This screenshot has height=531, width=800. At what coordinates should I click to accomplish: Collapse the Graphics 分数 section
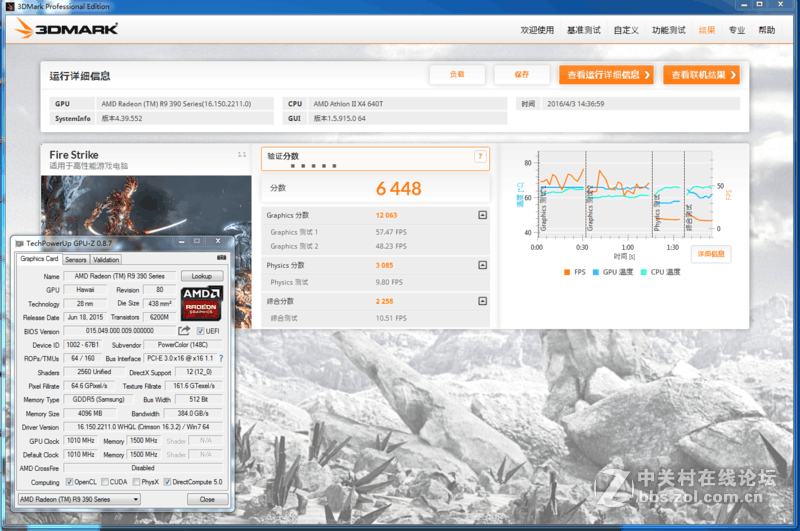pyautogui.click(x=482, y=215)
